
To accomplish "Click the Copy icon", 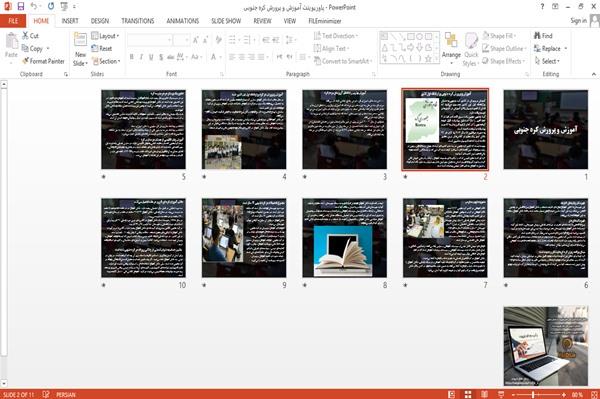I will [x=32, y=49].
